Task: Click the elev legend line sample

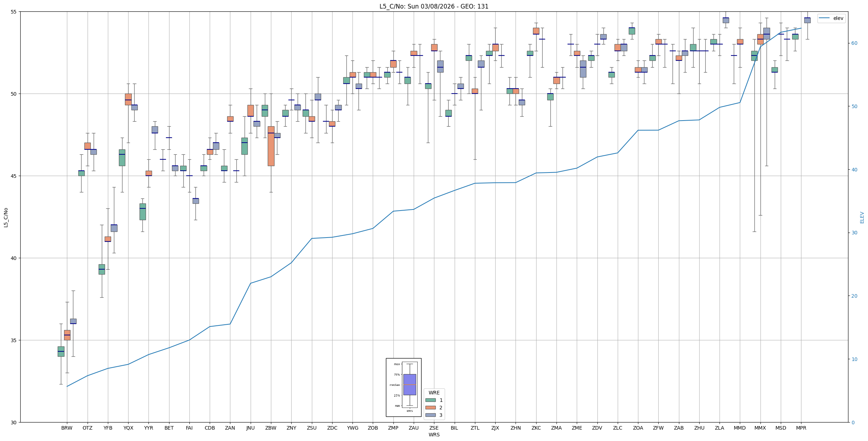Action: [824, 18]
